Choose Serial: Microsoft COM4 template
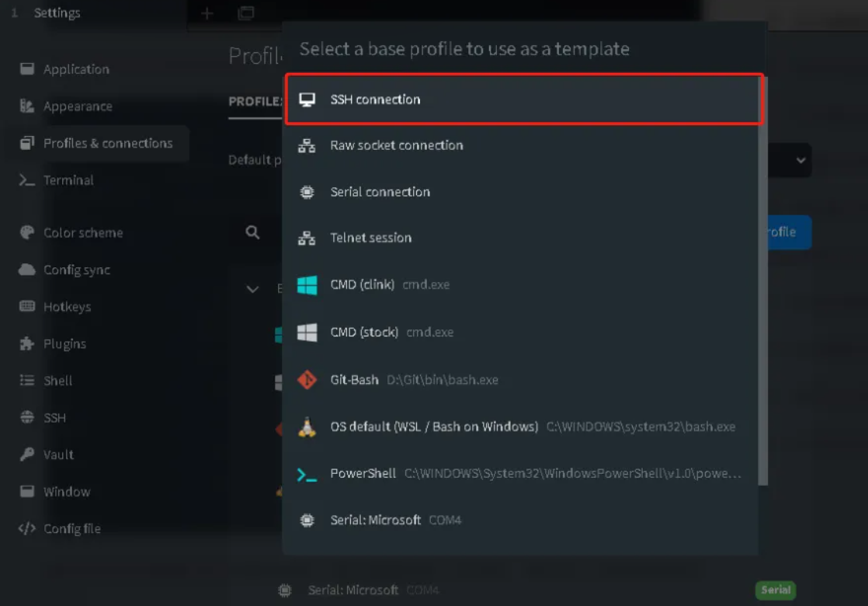Image resolution: width=868 pixels, height=606 pixels. click(520, 520)
